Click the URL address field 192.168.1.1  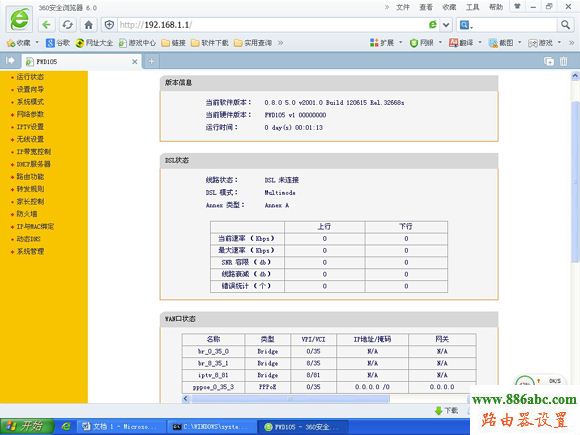point(272,25)
